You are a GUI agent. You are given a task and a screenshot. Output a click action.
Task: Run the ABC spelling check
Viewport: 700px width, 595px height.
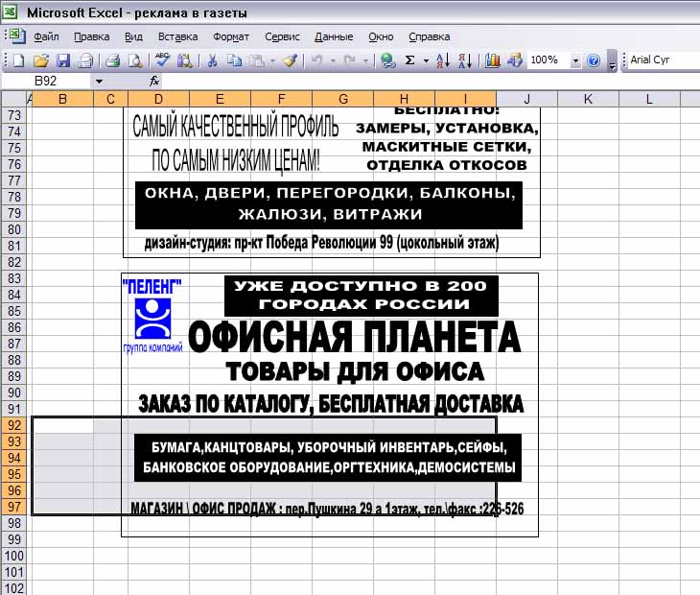click(x=162, y=59)
